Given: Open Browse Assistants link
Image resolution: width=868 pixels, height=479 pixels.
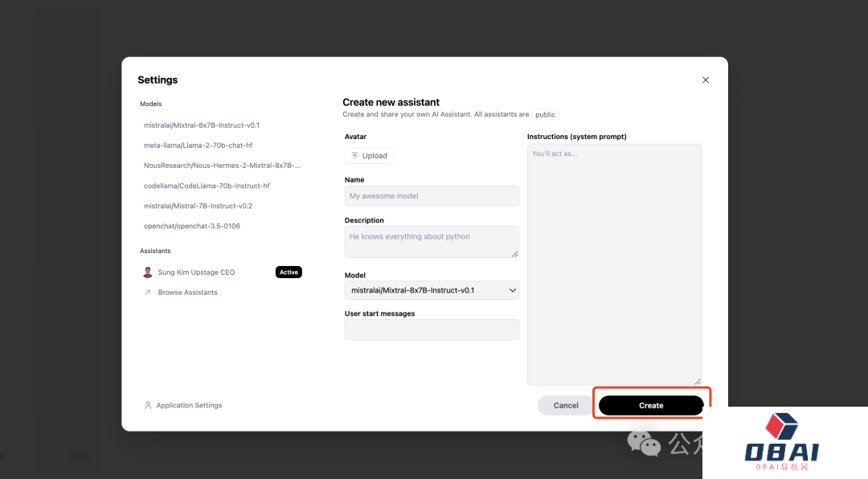Looking at the screenshot, I should [x=187, y=293].
